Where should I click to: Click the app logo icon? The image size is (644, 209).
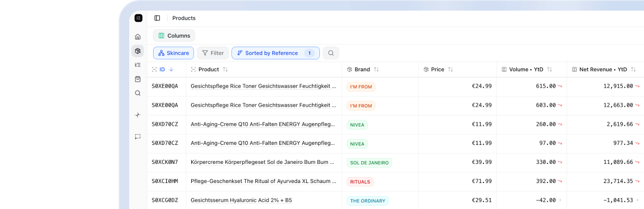click(138, 18)
